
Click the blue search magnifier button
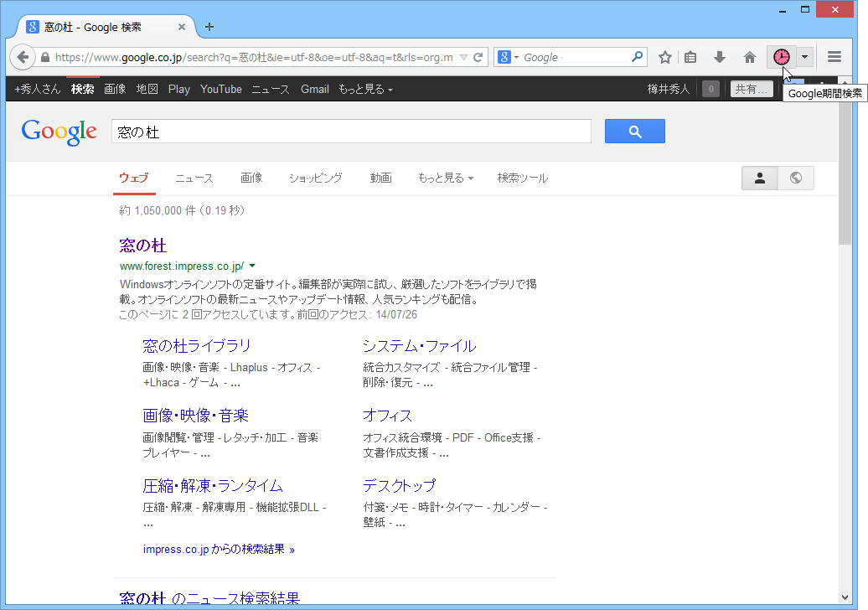pyautogui.click(x=634, y=132)
